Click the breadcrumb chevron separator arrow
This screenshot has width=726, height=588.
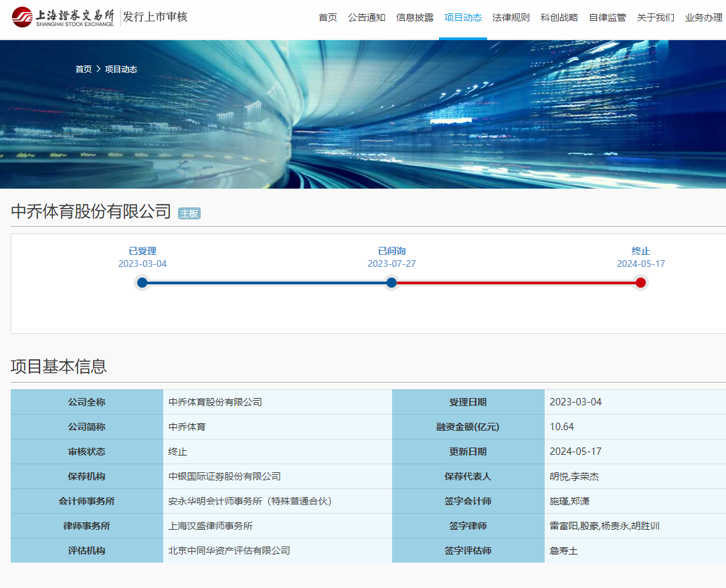coord(98,69)
